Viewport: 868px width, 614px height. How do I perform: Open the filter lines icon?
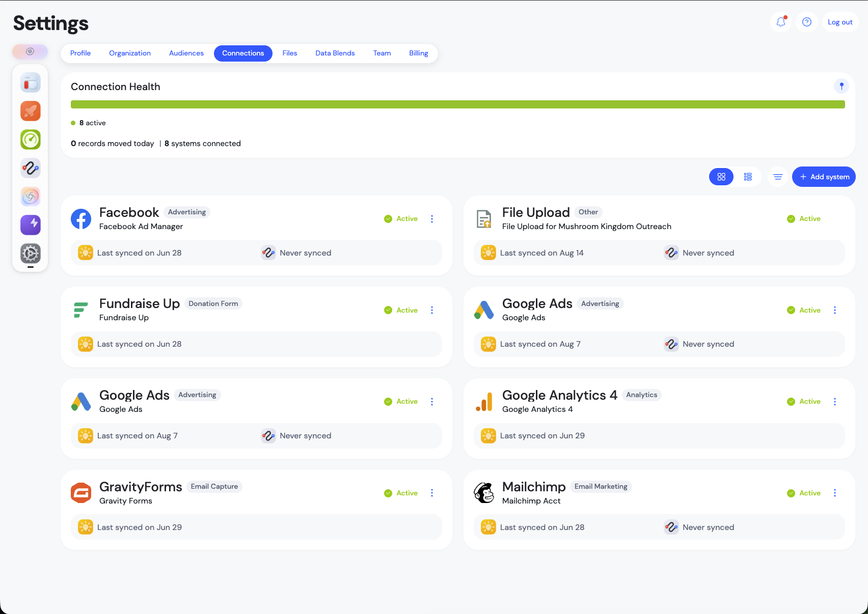coord(778,177)
